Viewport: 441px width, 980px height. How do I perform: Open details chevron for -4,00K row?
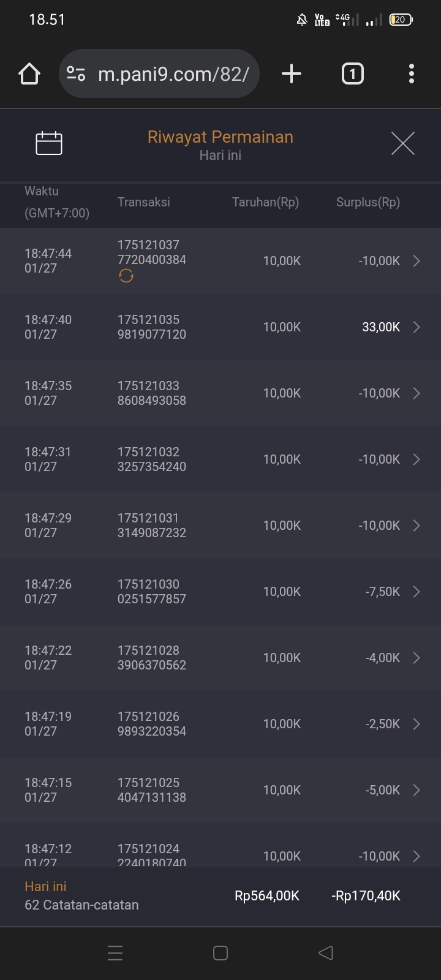click(x=417, y=658)
